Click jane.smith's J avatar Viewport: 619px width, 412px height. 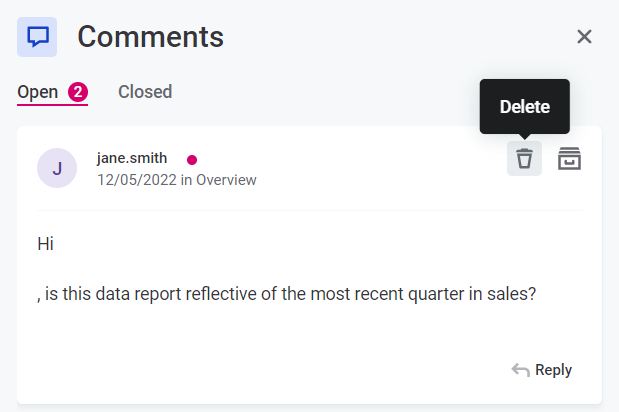click(57, 168)
